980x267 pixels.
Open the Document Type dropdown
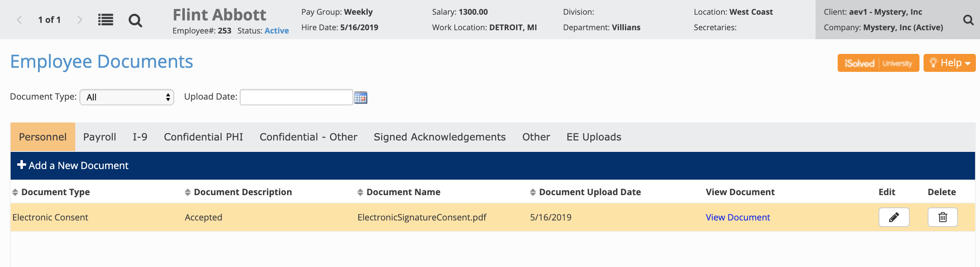coord(127,97)
